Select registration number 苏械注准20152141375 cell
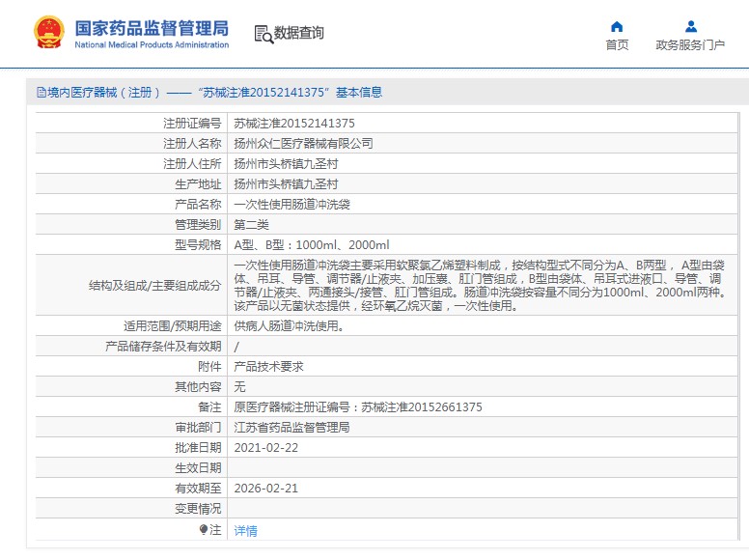The width and height of the screenshot is (749, 560). (294, 124)
